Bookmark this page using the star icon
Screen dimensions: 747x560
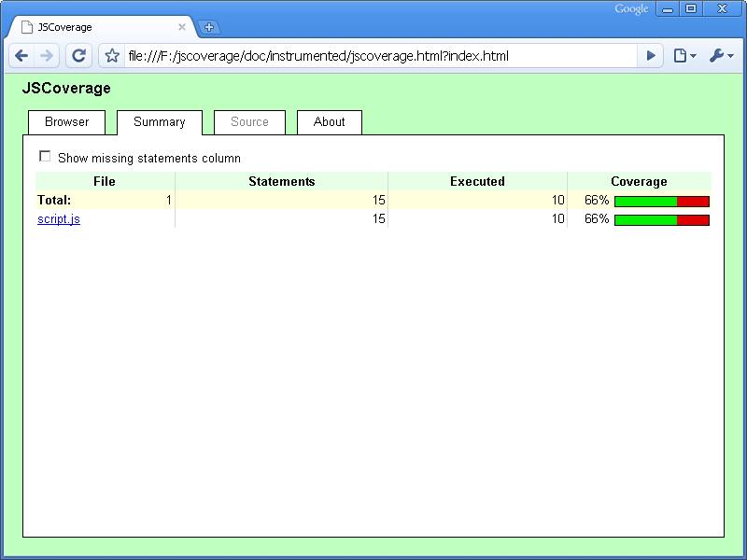click(x=112, y=56)
